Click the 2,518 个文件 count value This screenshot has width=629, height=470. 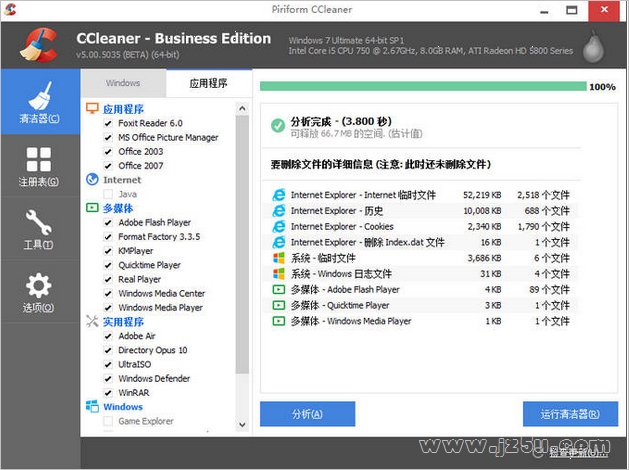click(x=543, y=195)
